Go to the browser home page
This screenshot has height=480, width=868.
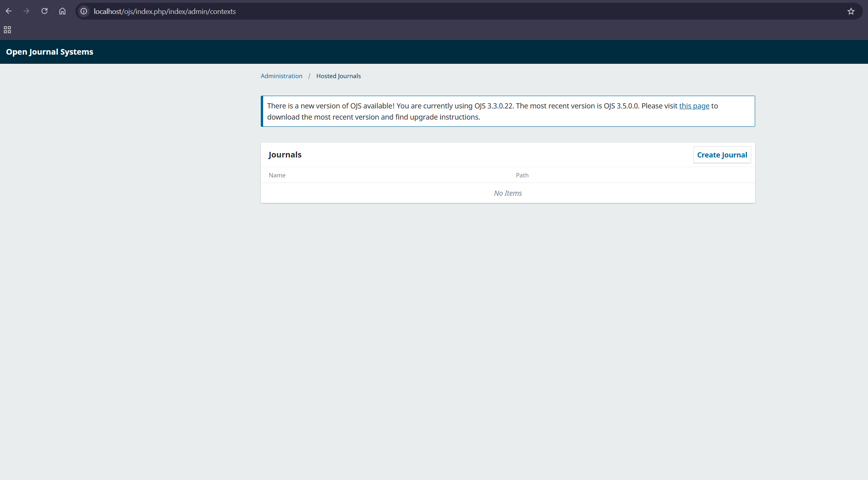tap(62, 11)
